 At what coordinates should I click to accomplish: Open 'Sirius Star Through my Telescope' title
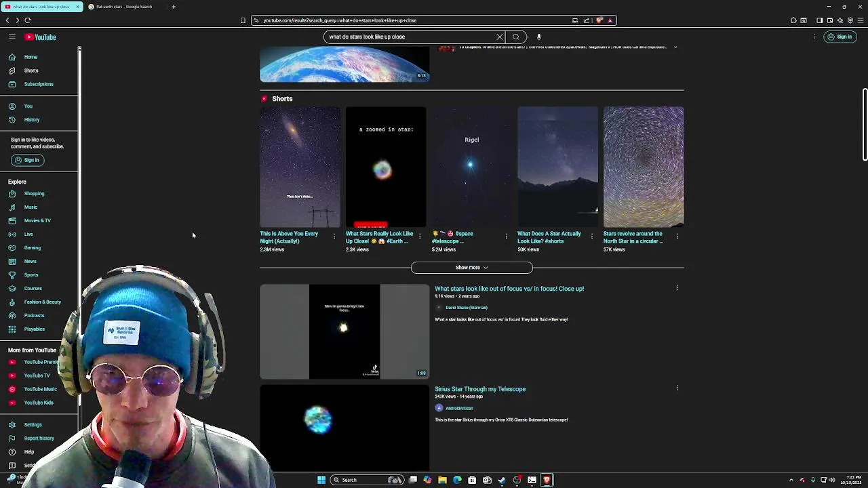(480, 389)
